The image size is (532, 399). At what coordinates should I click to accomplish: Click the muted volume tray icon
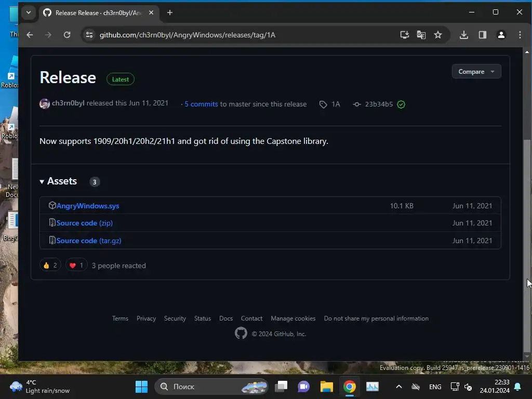coord(468,387)
